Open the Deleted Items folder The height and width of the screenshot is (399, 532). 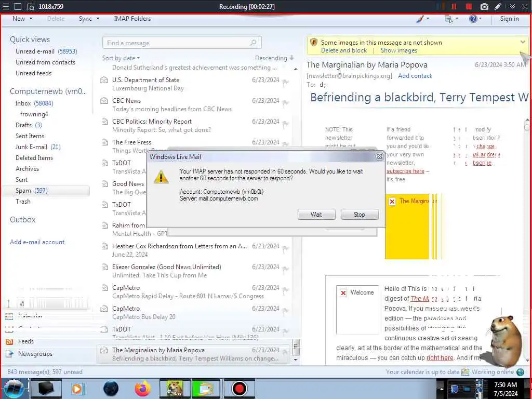[x=34, y=158]
